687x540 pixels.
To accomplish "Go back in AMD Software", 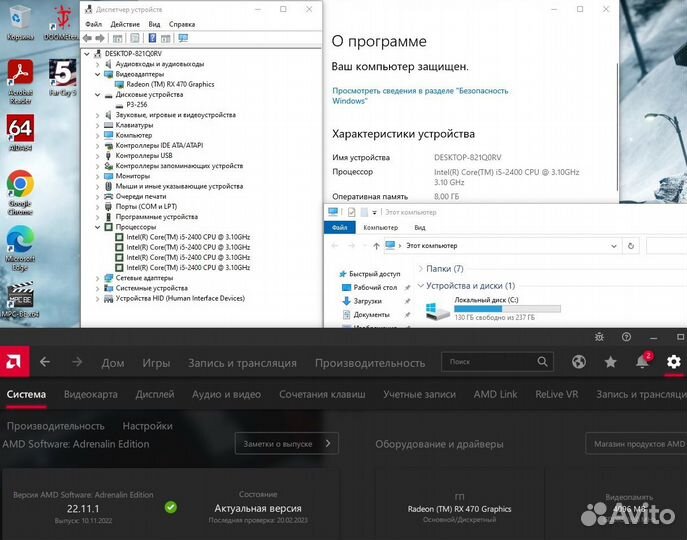I will click(45, 362).
